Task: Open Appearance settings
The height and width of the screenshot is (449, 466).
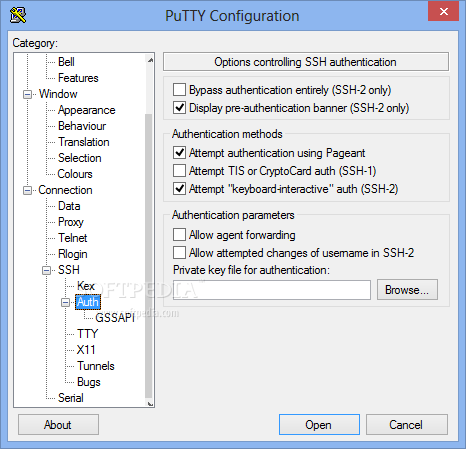Action: [x=87, y=110]
